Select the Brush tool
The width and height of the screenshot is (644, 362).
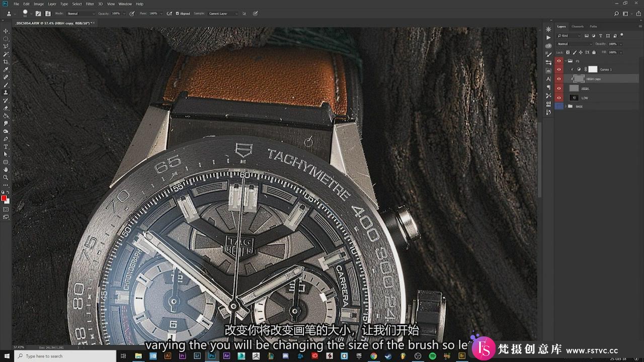pos(6,85)
